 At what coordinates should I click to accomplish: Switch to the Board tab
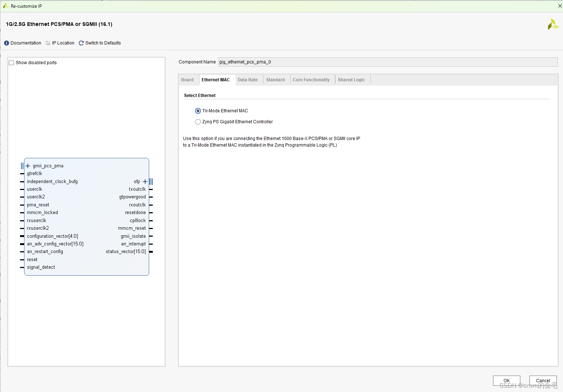pos(187,80)
